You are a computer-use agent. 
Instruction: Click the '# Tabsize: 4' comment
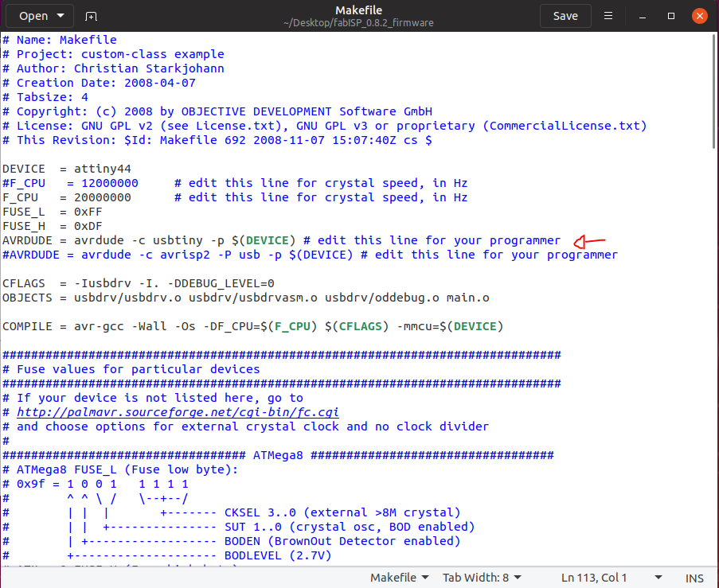point(45,97)
